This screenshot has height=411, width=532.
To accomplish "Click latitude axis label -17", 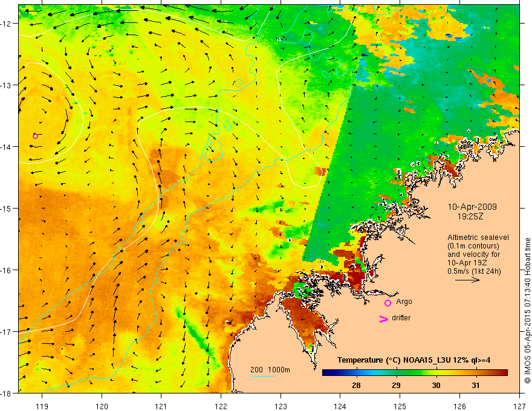I will coord(7,332).
